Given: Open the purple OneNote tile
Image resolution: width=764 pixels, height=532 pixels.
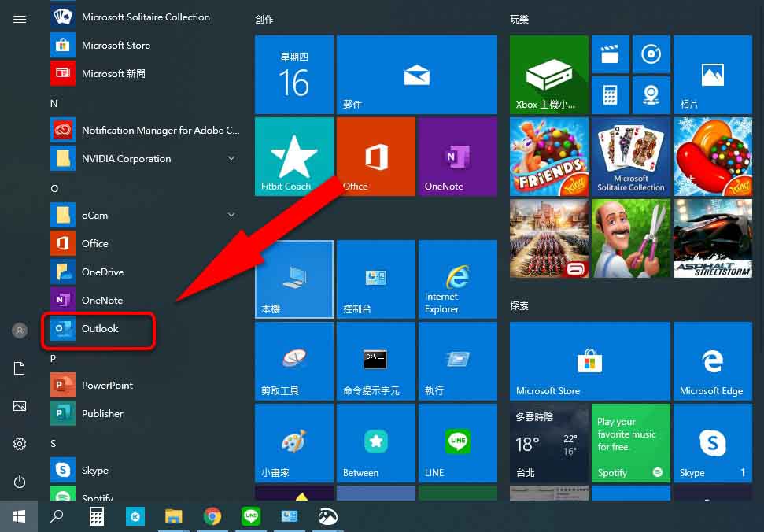Looking at the screenshot, I should (x=457, y=157).
